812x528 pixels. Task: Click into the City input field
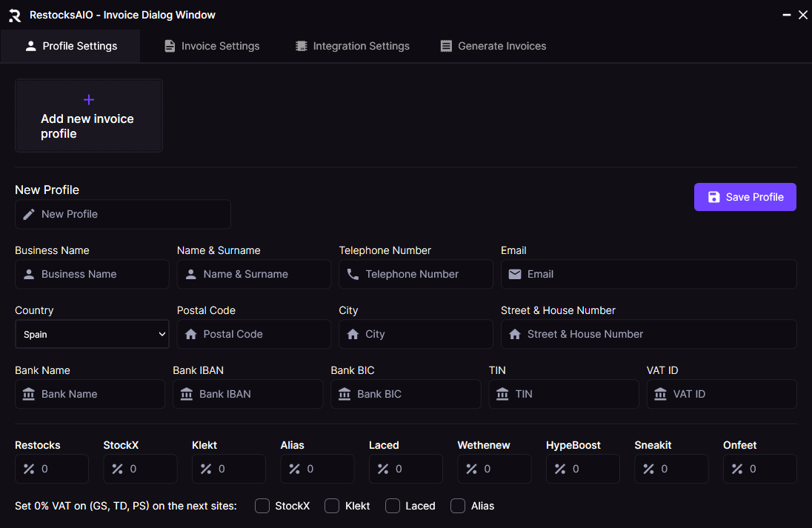tap(416, 335)
